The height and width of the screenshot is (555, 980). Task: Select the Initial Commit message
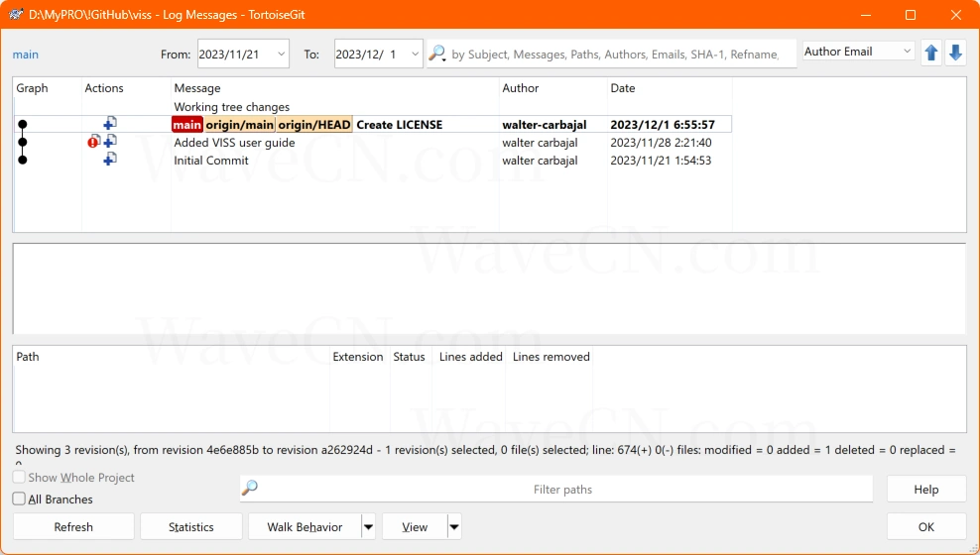coord(211,161)
